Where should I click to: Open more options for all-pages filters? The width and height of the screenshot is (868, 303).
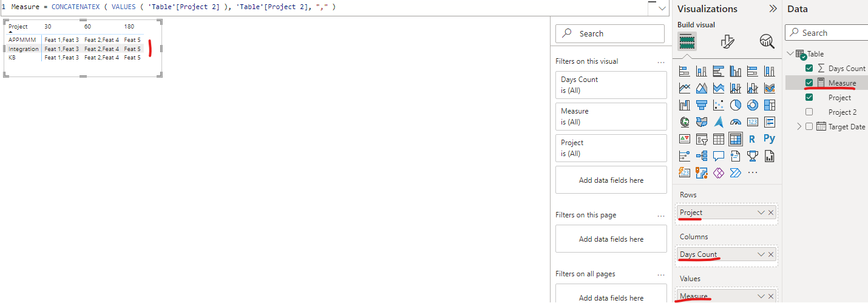click(661, 274)
